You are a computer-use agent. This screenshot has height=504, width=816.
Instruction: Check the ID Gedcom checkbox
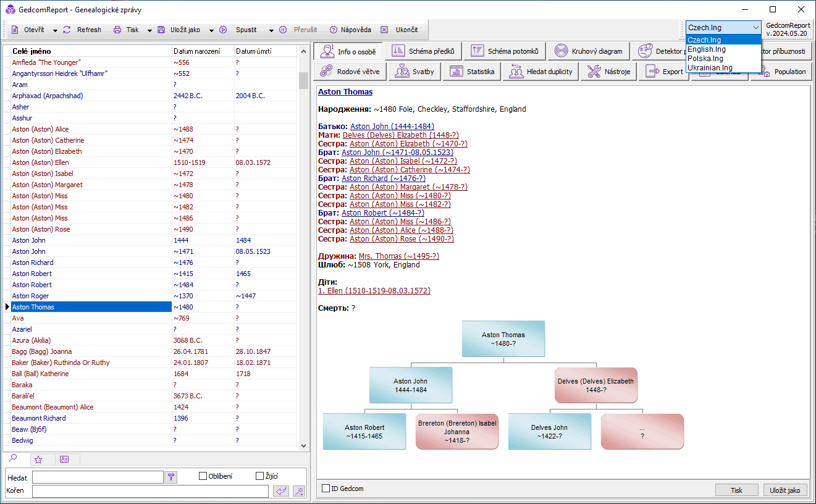326,489
